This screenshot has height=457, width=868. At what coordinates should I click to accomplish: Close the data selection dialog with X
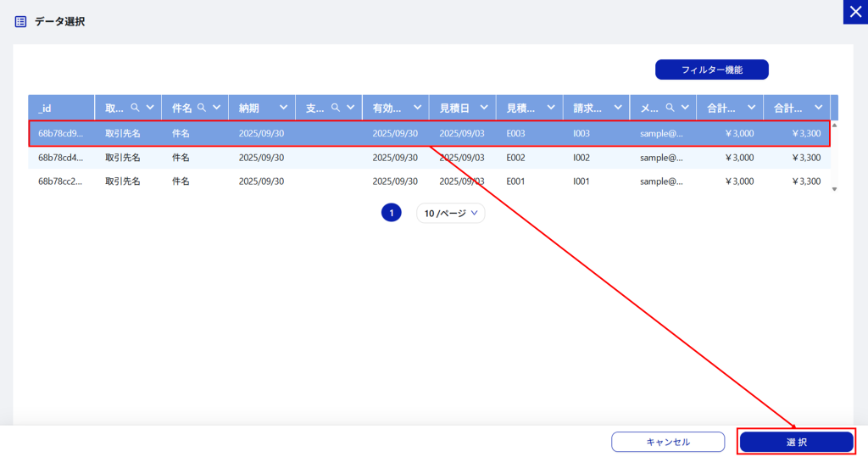click(x=854, y=12)
